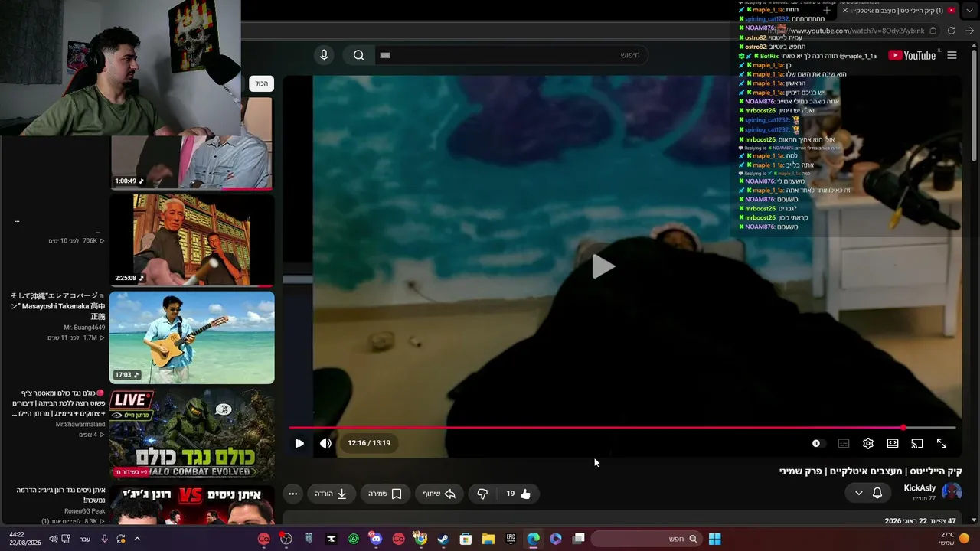
Task: Close the YouTube browser tab
Action: coord(845,11)
